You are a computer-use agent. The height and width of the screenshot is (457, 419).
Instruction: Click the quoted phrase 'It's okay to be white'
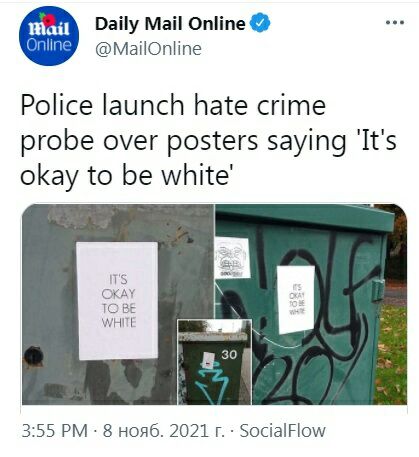[x=208, y=158]
